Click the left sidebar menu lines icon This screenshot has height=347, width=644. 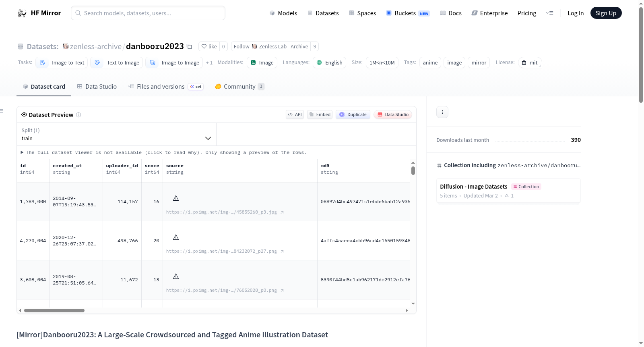(x=2, y=111)
